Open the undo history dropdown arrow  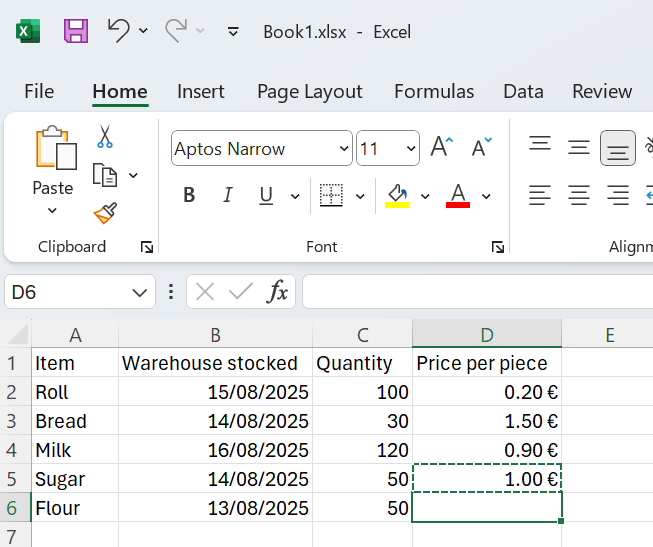click(x=143, y=30)
